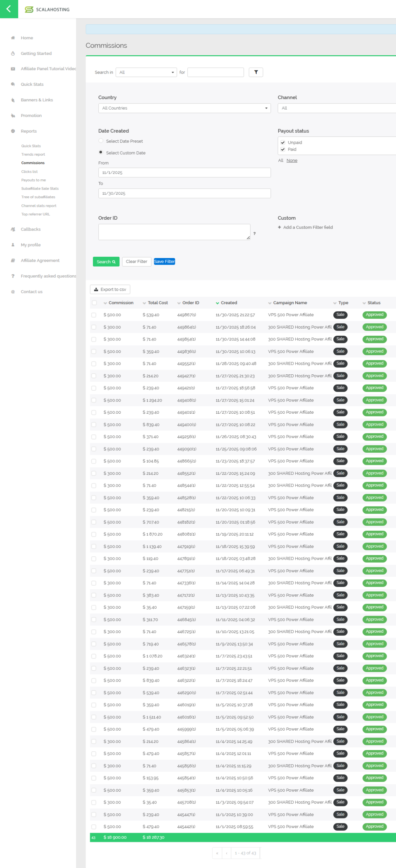Sort table by Status column

[372, 303]
